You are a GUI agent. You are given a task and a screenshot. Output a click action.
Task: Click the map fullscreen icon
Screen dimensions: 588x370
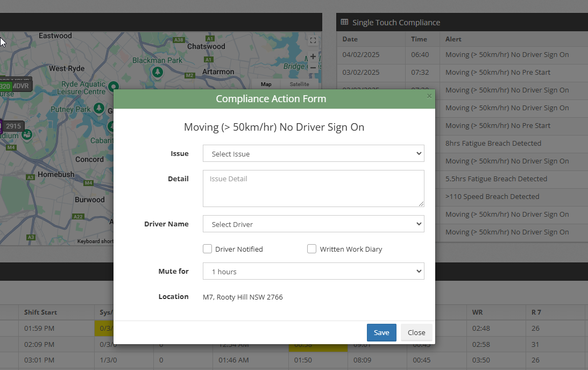[x=313, y=40]
